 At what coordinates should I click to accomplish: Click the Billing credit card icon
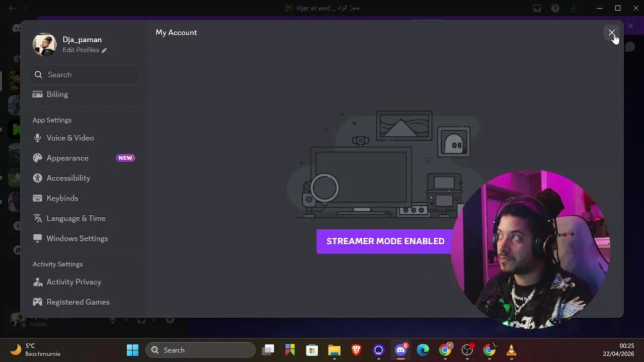coord(37,95)
